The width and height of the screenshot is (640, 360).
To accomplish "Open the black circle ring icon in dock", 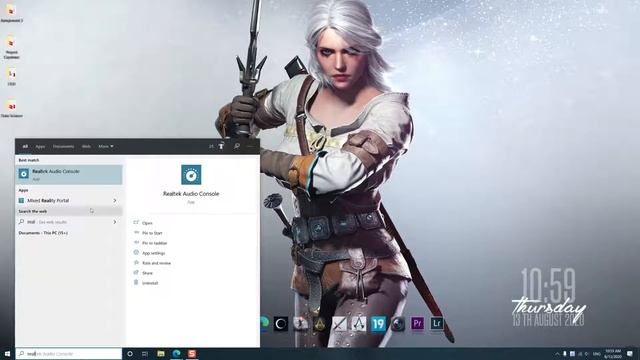I will click(281, 324).
